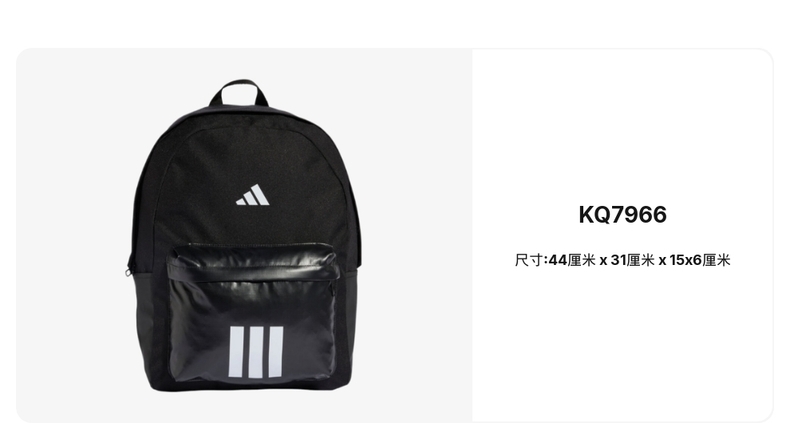
Task: Click the 44厘米 height value
Action: (571, 260)
